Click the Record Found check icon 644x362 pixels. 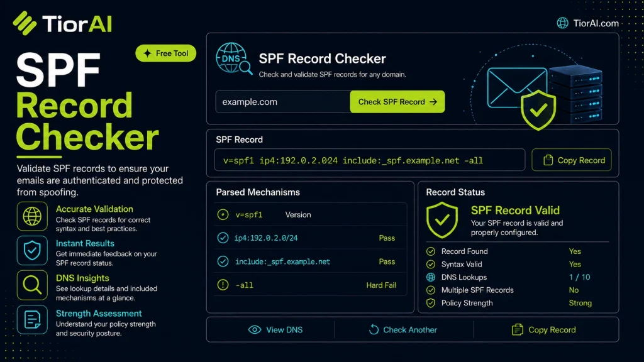[431, 251]
